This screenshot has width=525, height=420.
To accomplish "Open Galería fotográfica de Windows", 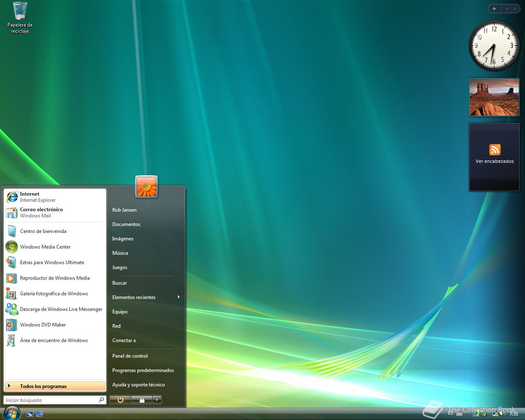I will 55,294.
